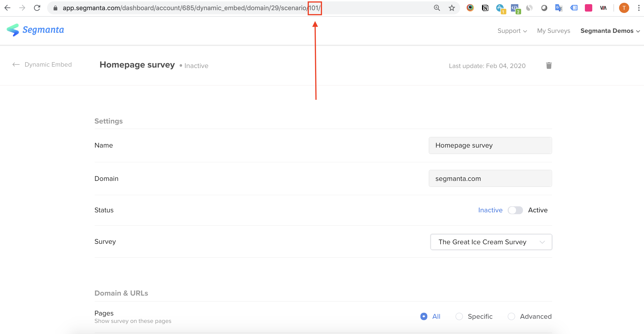The image size is (644, 334).
Task: Select the All pages radio button
Action: tap(424, 316)
